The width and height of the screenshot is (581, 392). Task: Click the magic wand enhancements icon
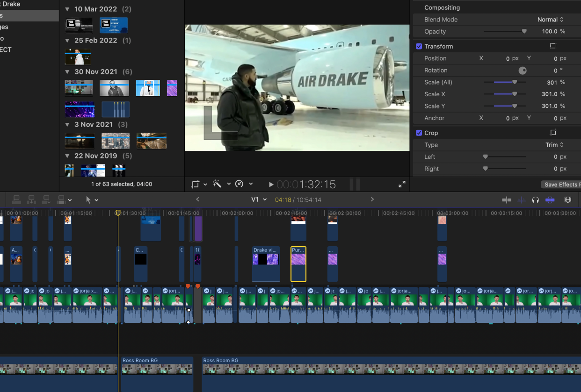tap(217, 184)
